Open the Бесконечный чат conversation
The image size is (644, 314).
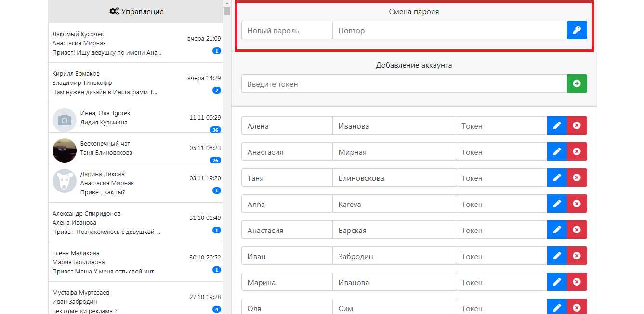click(136, 148)
